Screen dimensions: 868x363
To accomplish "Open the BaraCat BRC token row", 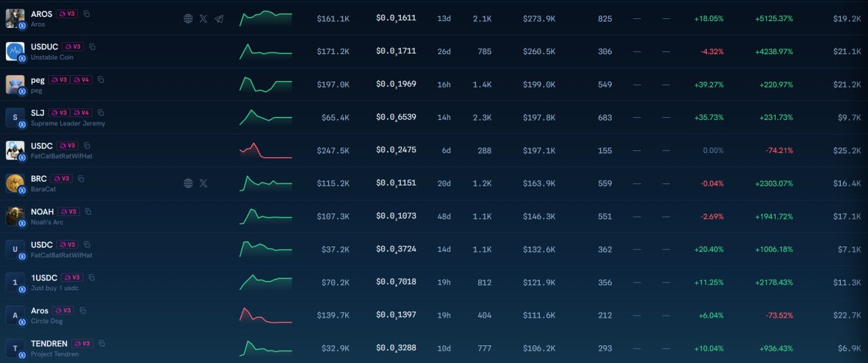I will [434, 184].
